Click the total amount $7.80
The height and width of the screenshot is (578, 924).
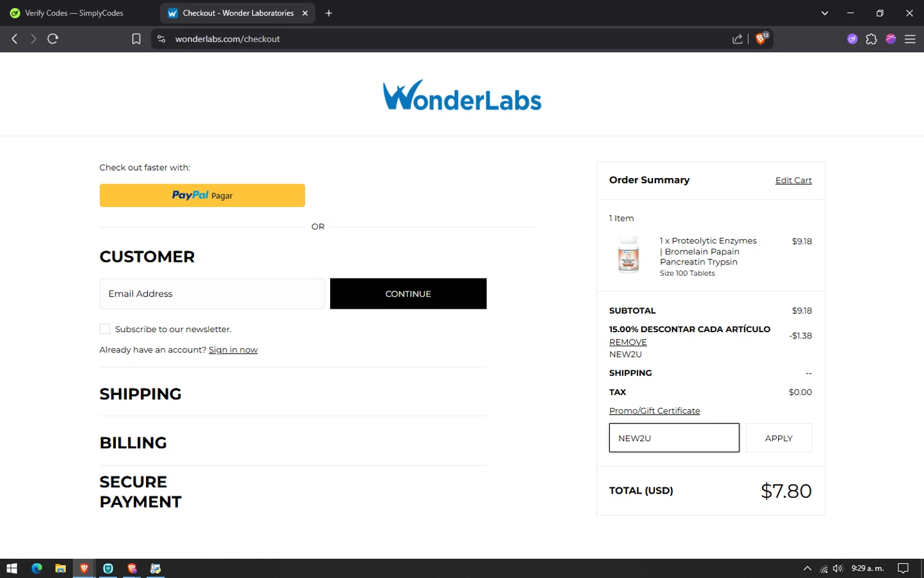point(786,491)
